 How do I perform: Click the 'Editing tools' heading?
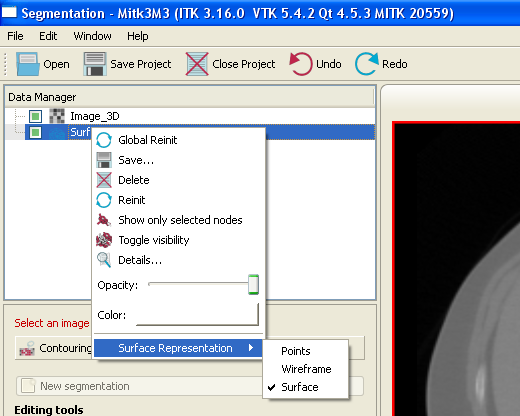pos(49,410)
